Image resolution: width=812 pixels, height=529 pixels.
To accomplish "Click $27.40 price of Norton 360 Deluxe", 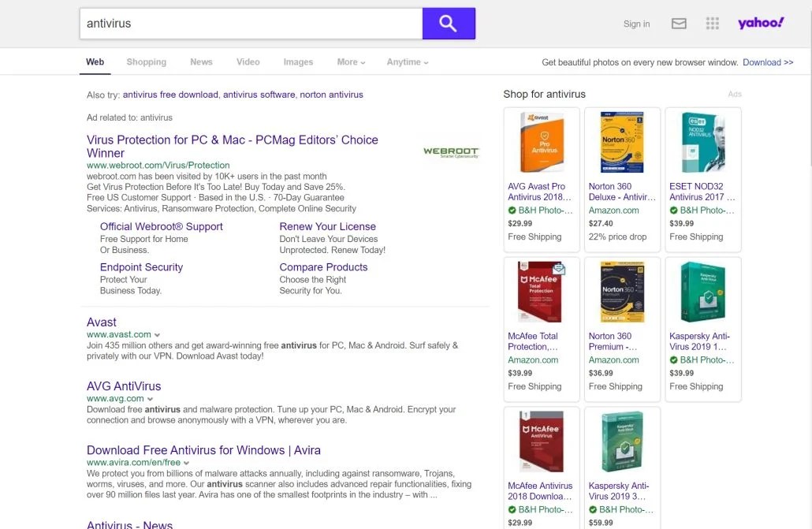I will (601, 223).
